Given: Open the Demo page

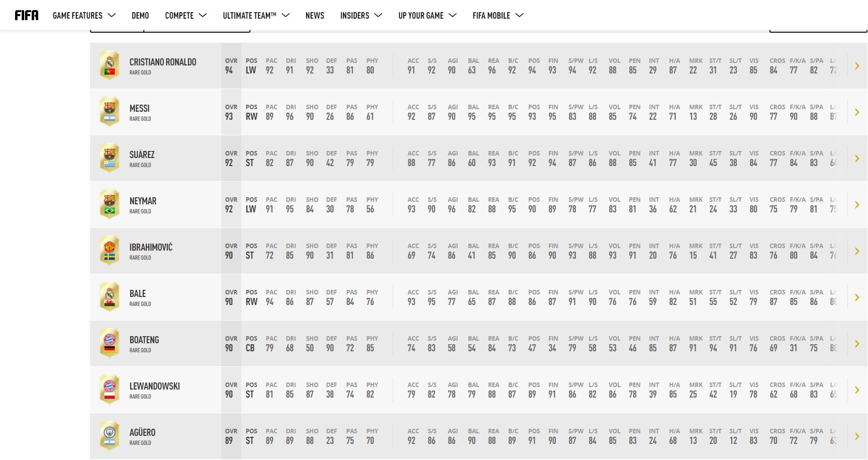Looking at the screenshot, I should pos(140,16).
